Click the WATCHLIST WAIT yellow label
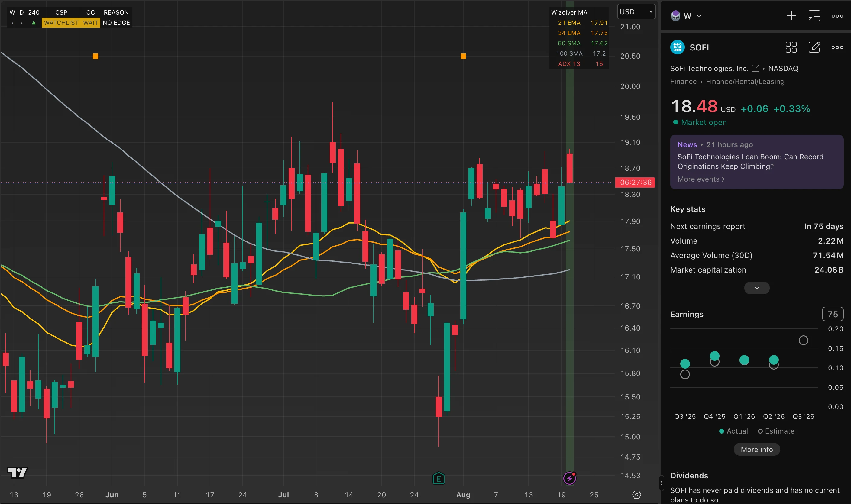The image size is (851, 504). click(x=71, y=23)
